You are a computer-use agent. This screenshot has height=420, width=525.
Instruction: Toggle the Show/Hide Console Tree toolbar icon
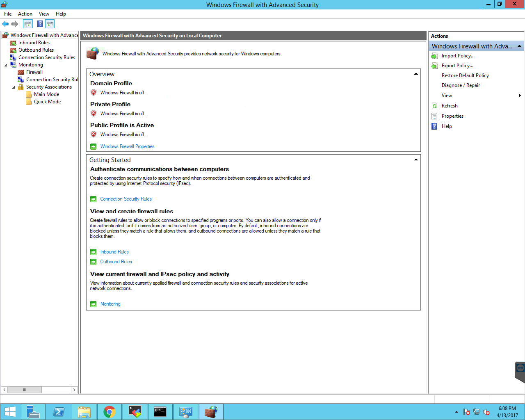click(x=28, y=24)
